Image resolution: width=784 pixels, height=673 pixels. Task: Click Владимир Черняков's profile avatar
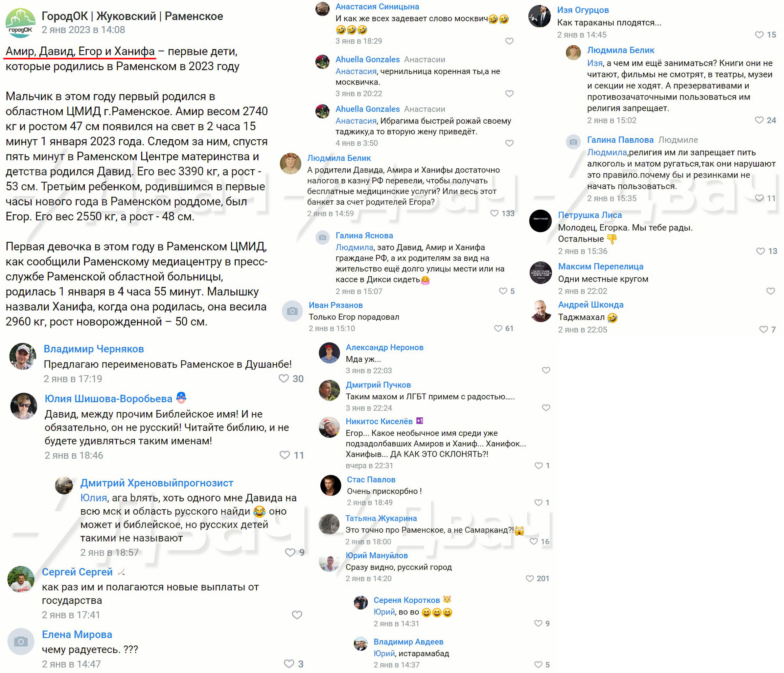[x=22, y=356]
